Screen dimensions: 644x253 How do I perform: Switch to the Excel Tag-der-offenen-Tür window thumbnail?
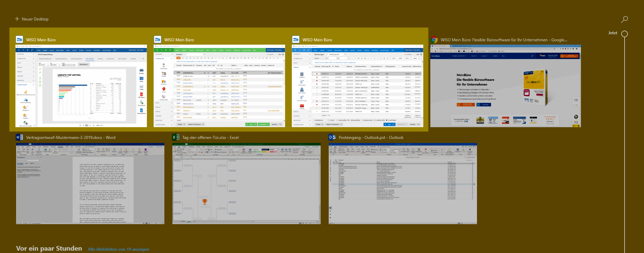coord(246,184)
